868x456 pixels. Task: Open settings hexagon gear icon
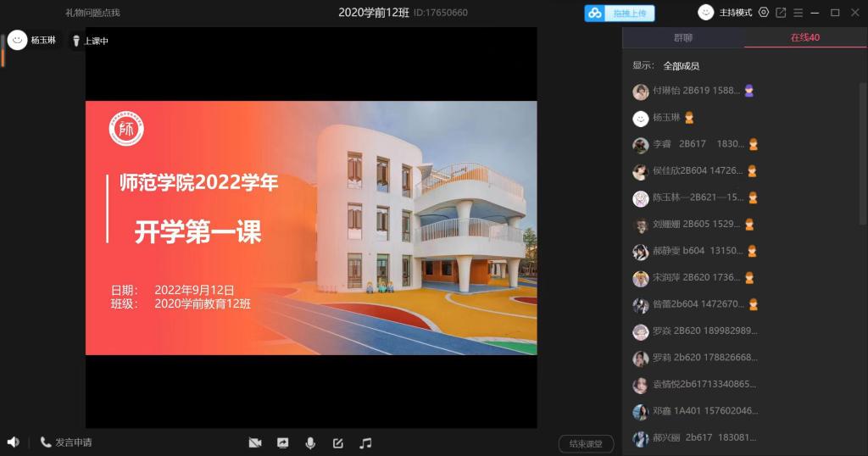pos(763,13)
